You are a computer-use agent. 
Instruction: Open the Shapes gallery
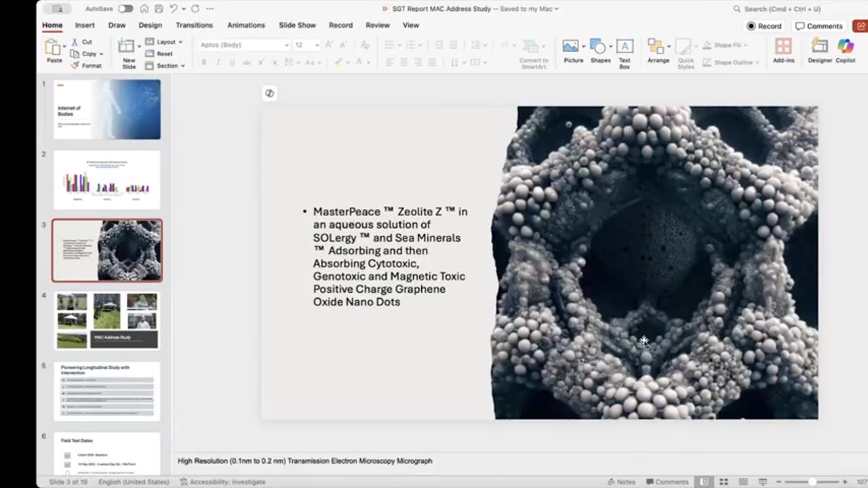(600, 52)
